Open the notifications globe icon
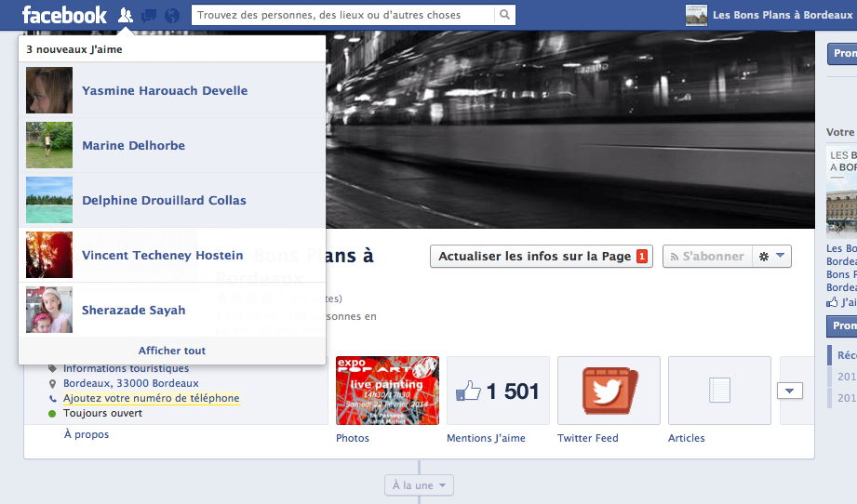Screen dimensions: 857x504 coord(172,15)
